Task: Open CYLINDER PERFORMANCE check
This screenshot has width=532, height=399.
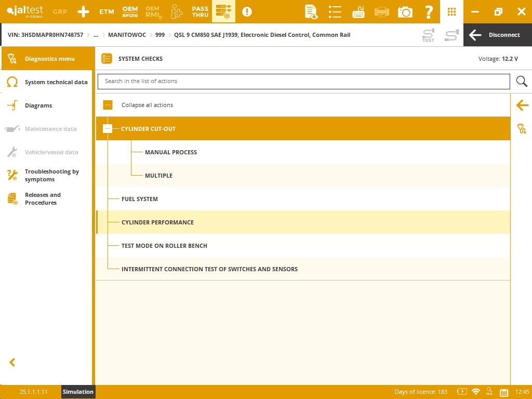Action: 157,222
